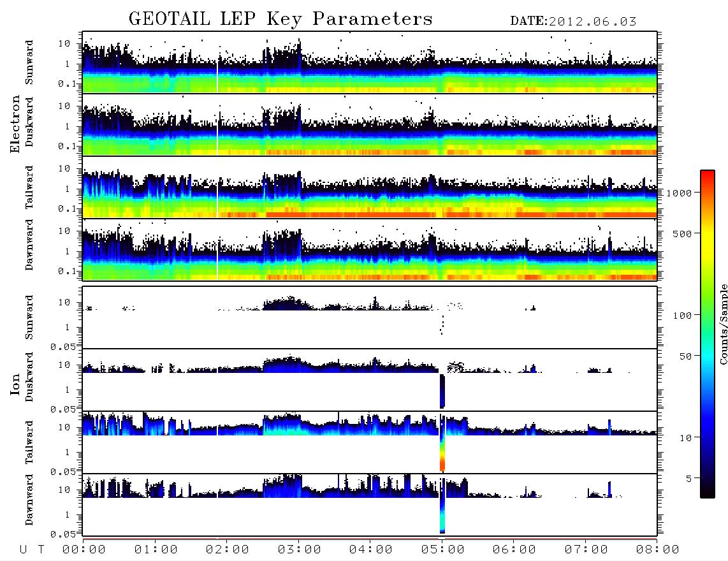The height and width of the screenshot is (561, 728).
Task: Click the Electron Dawnward panel label
Action: [29, 245]
